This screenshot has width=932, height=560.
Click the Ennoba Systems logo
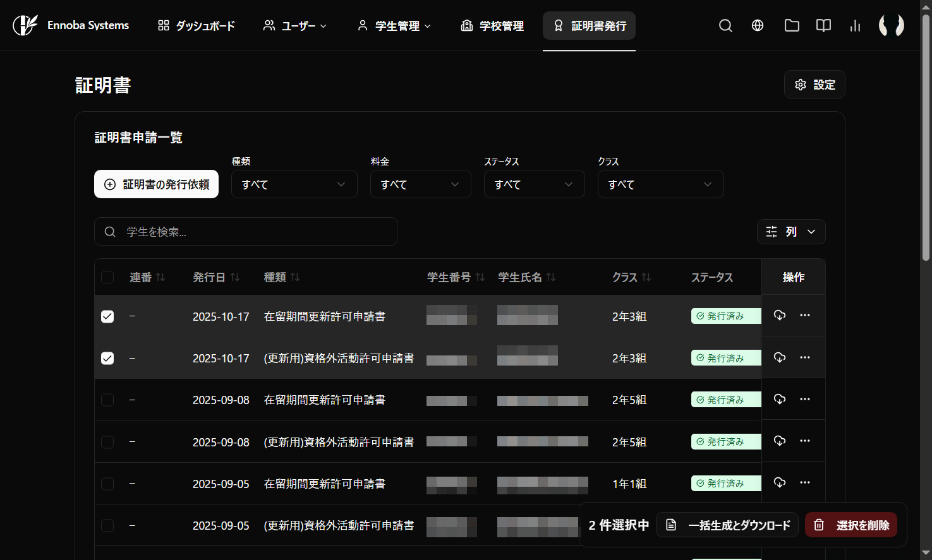[70, 25]
